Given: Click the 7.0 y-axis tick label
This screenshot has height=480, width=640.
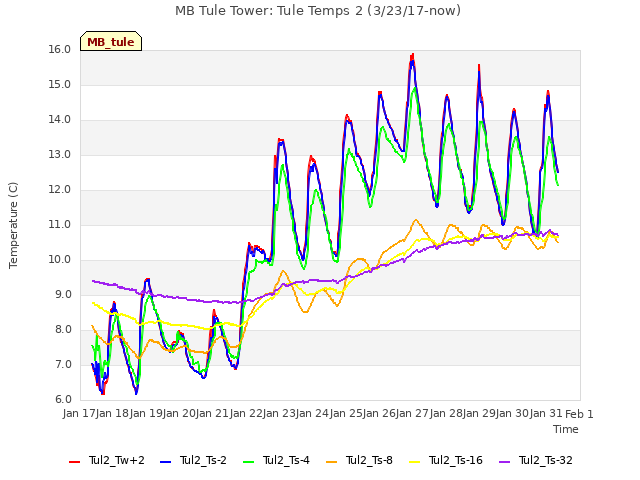Looking at the screenshot, I should (63, 364).
